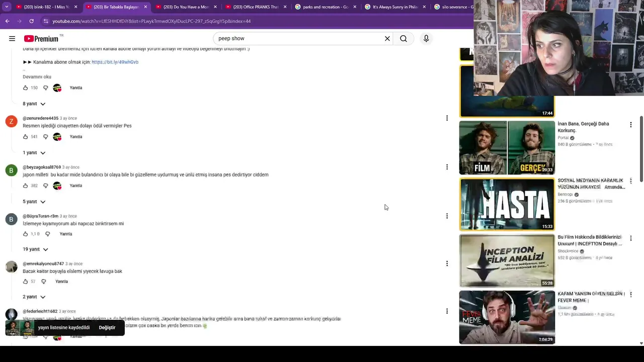Viewport: 644px width, 362px height.
Task: Expand the 2 yanıt replies
Action: click(x=34, y=297)
